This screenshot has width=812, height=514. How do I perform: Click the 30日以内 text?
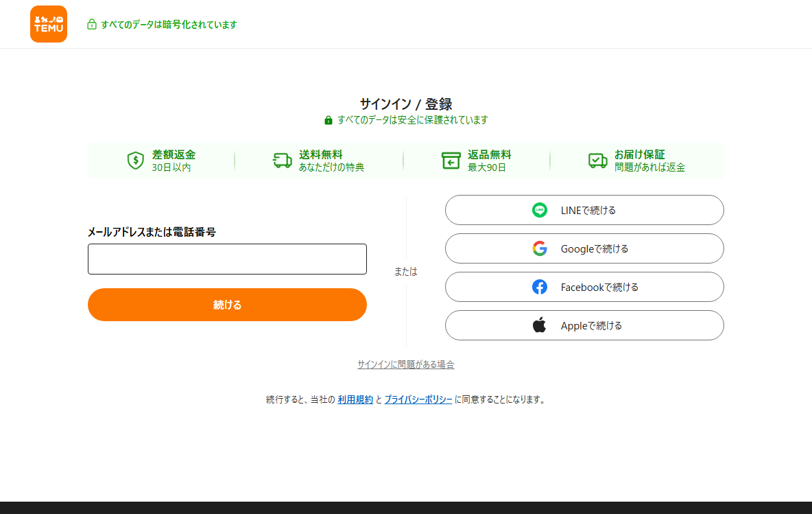coord(171,167)
